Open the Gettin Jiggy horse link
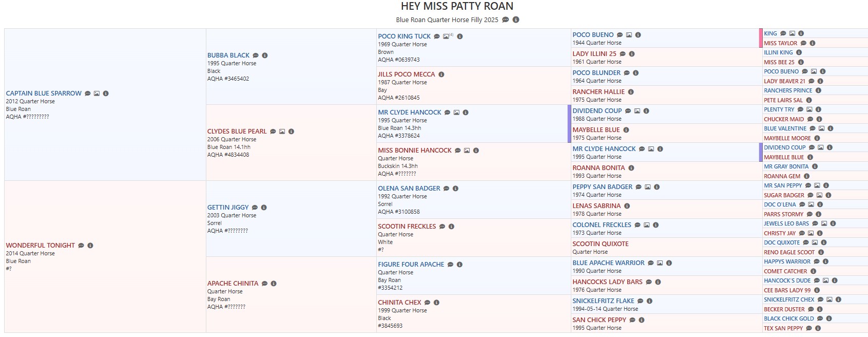The height and width of the screenshot is (337, 868). pyautogui.click(x=228, y=208)
